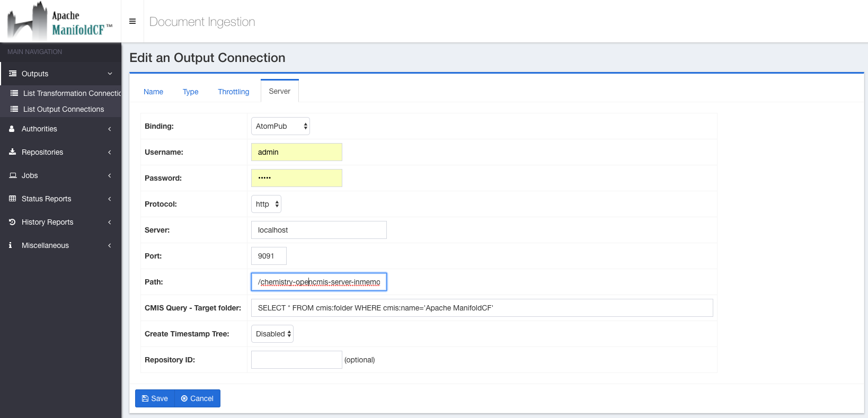The height and width of the screenshot is (418, 868).
Task: Click the hamburger sidebar toggle icon
Action: (132, 21)
